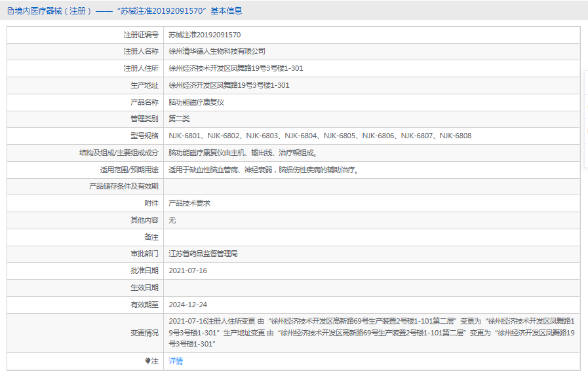The image size is (588, 376).
Task: Click the 适用于缺血性脑血管病 intended use text
Action: click(264, 170)
